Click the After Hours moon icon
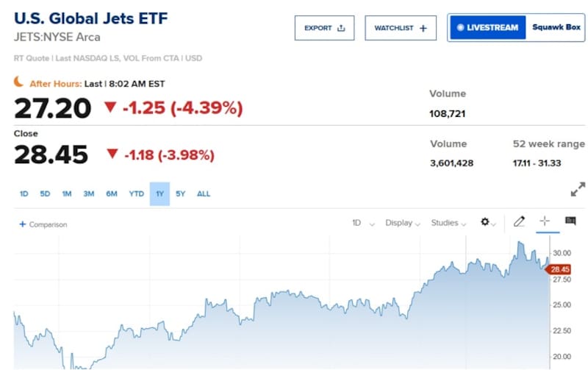This screenshot has width=588, height=370. click(x=19, y=83)
